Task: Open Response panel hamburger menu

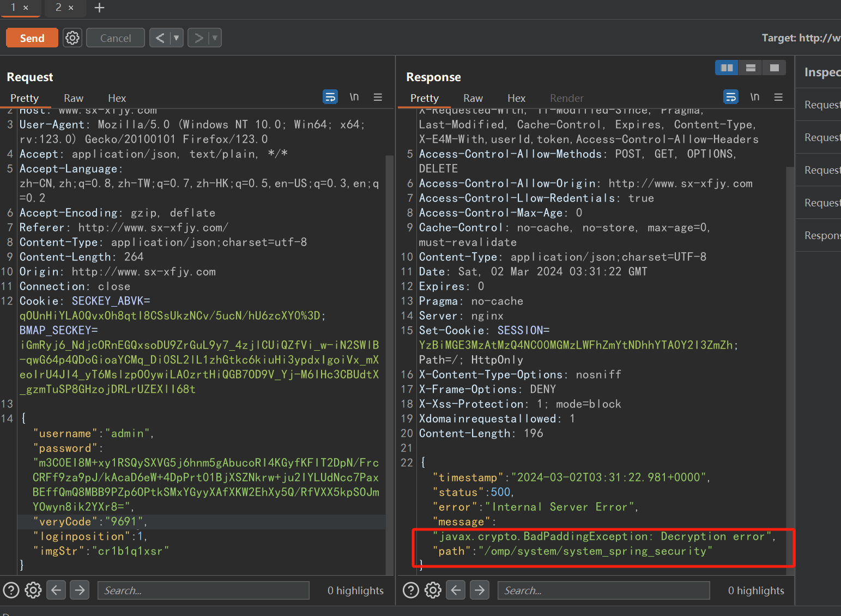Action: coord(778,97)
